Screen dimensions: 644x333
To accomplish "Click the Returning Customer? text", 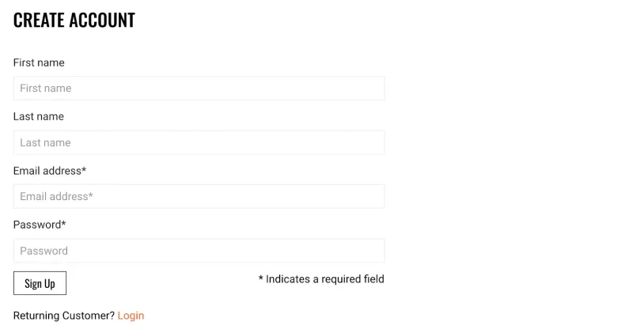I will (x=64, y=316).
